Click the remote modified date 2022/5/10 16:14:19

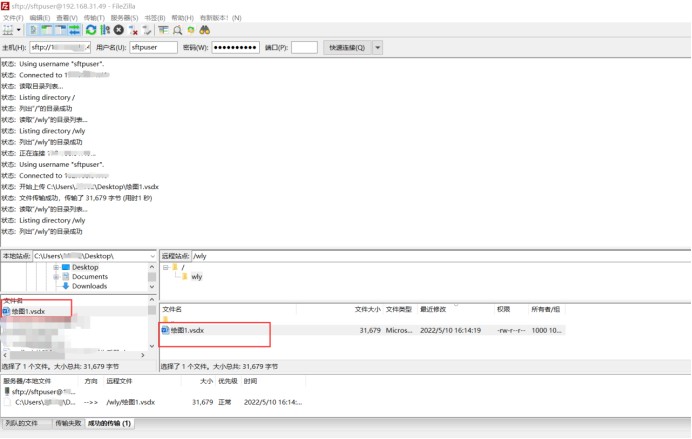[451, 330]
